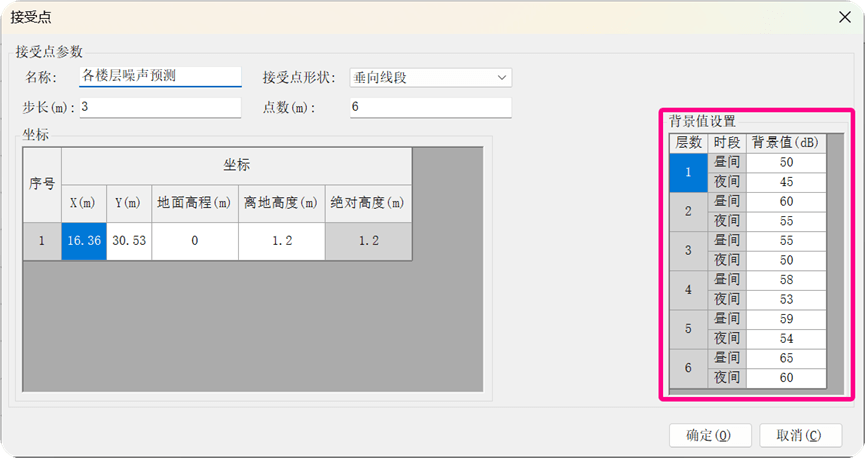The height and width of the screenshot is (458, 865).
Task: Select floor 4 row header
Action: [688, 290]
